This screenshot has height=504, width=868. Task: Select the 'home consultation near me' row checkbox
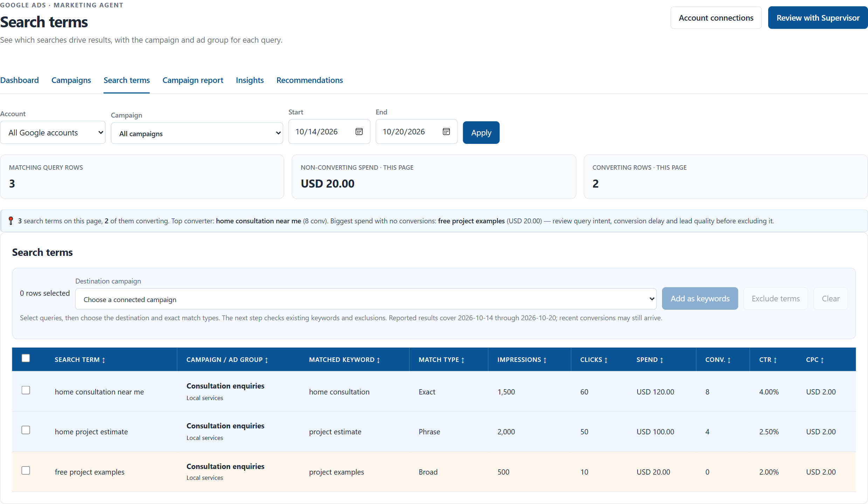point(26,390)
